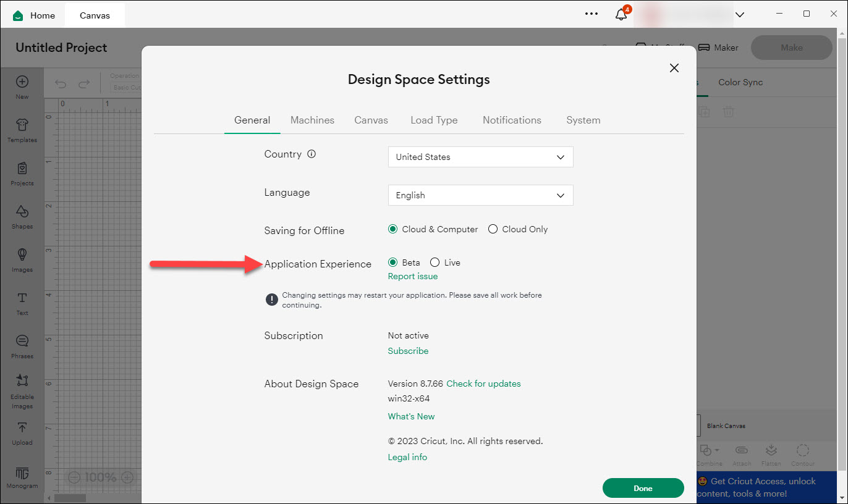This screenshot has height=504, width=848.
Task: Click the Undo arrow
Action: (x=61, y=84)
